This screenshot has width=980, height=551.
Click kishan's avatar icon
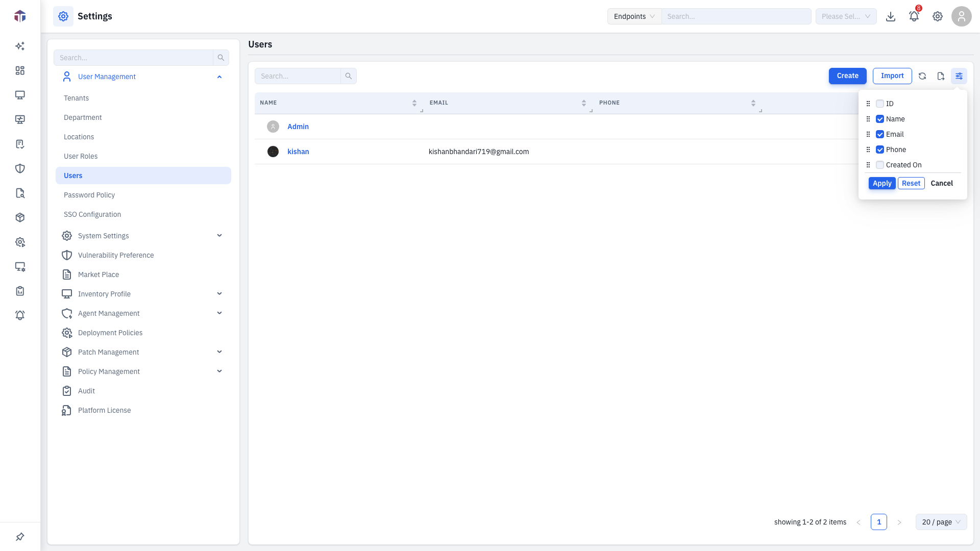pos(273,152)
